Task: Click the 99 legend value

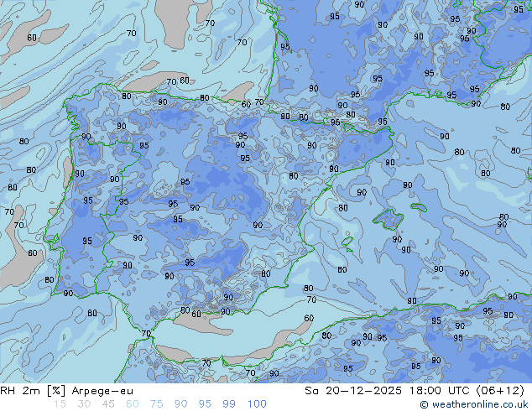Action: click(229, 404)
